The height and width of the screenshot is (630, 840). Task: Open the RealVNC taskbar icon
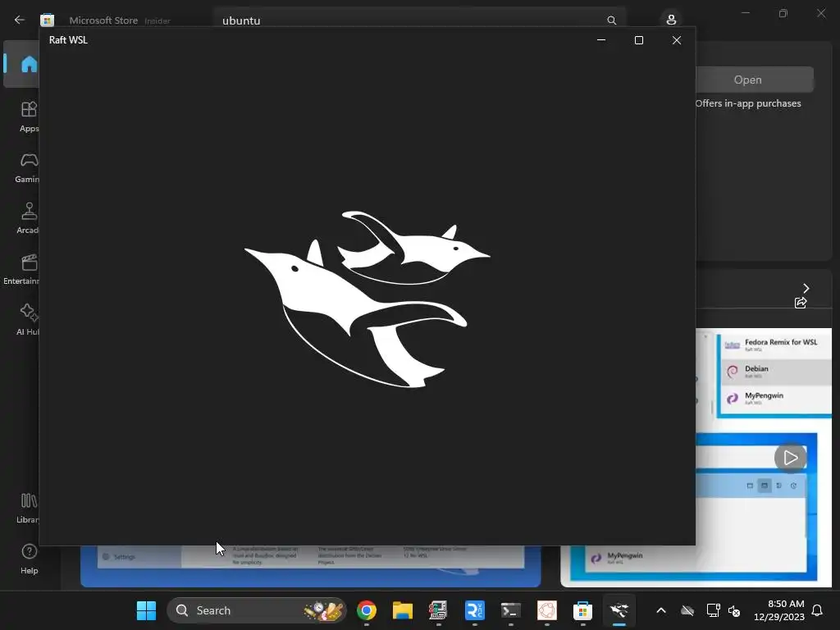475,610
